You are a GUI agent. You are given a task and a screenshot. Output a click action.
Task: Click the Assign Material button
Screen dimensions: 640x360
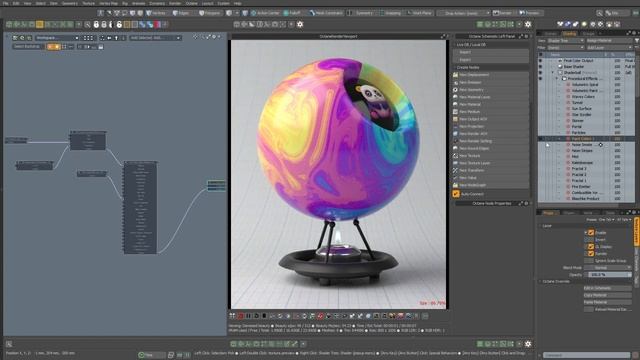tap(609, 41)
